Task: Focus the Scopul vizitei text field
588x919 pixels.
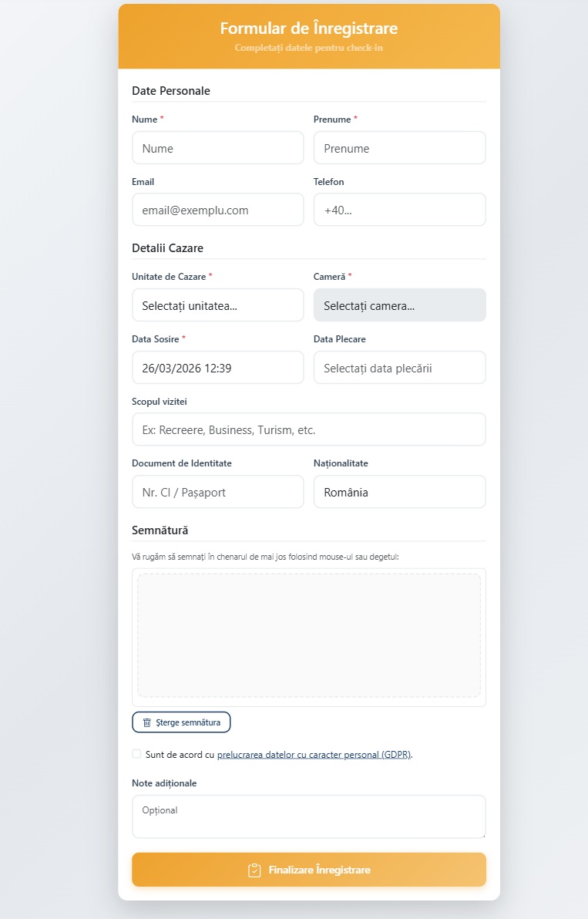Action: tap(309, 429)
